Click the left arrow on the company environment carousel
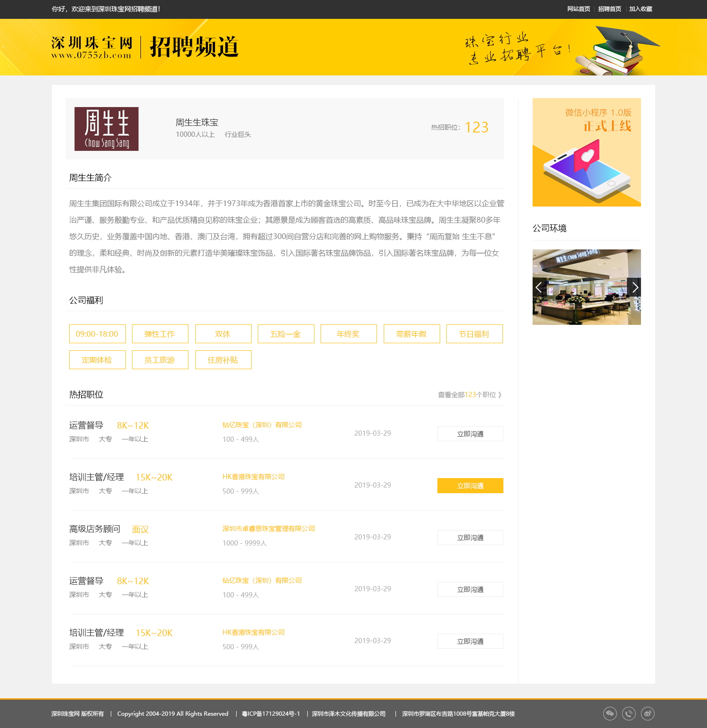The image size is (707, 728). 538,287
